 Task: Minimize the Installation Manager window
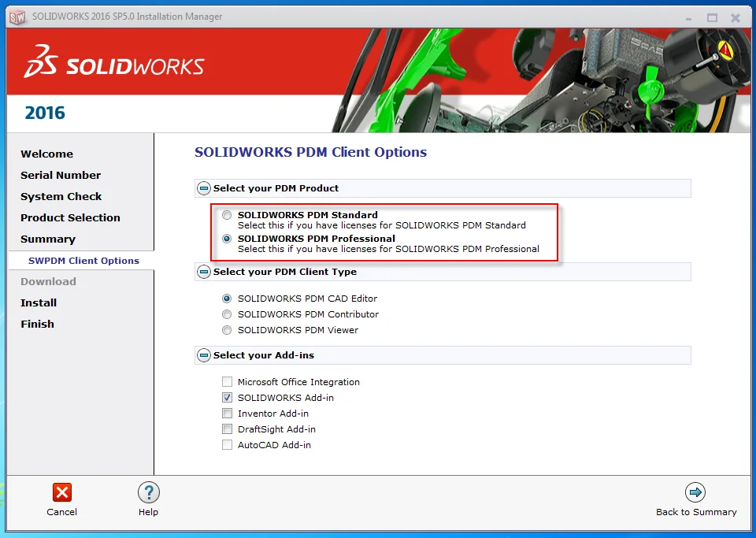pos(688,18)
